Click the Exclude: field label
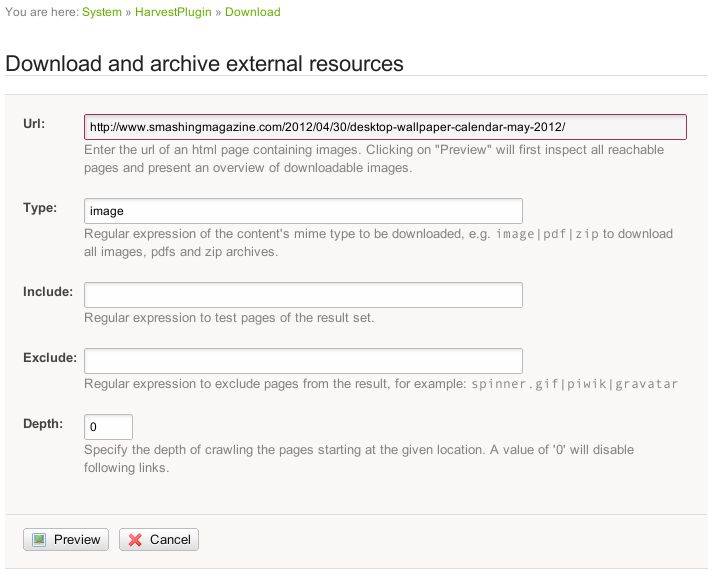Viewport: 726px width, 582px height. [50, 358]
